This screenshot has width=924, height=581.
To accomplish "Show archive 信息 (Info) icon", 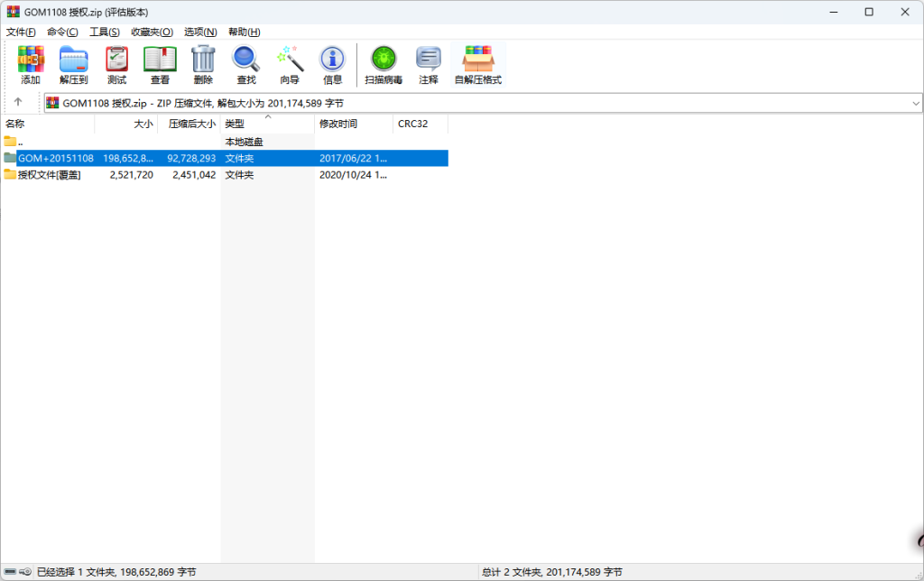I will click(x=332, y=65).
